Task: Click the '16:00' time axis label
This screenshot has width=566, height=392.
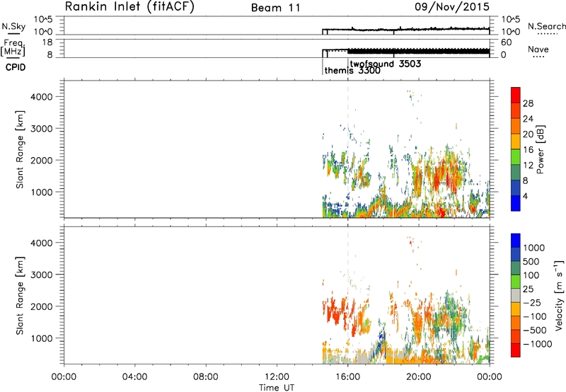Action: pyautogui.click(x=347, y=377)
